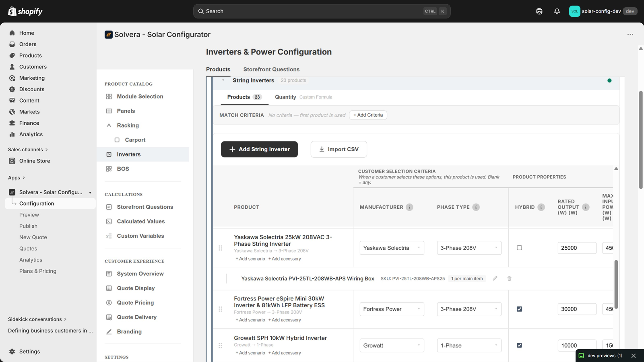Add scenario to Yaskawa Solectria inverter
The height and width of the screenshot is (362, 644).
click(x=250, y=259)
